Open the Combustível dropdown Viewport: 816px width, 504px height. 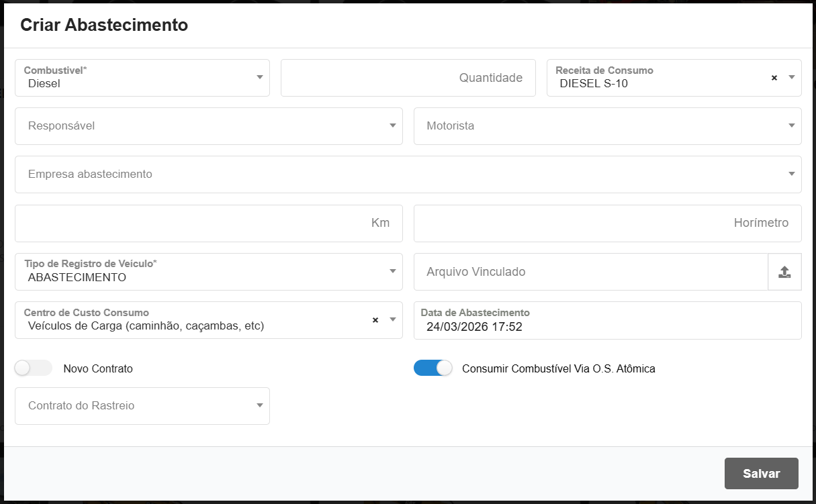(x=260, y=78)
